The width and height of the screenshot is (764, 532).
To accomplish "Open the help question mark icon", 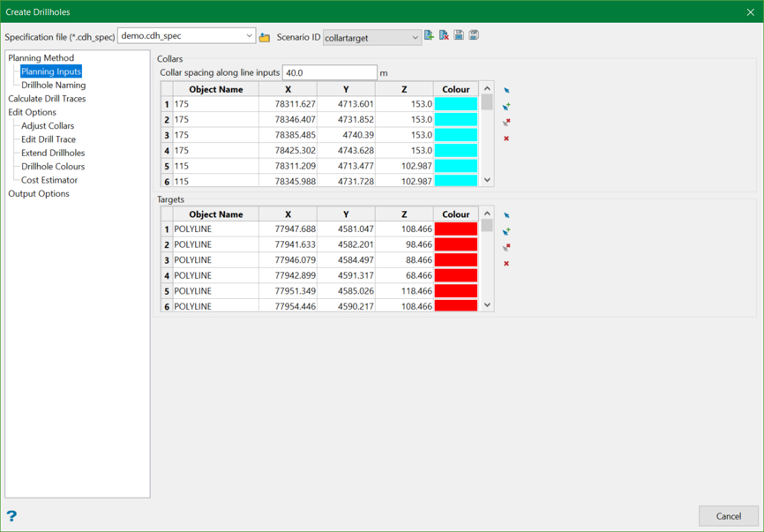I will pos(11,516).
